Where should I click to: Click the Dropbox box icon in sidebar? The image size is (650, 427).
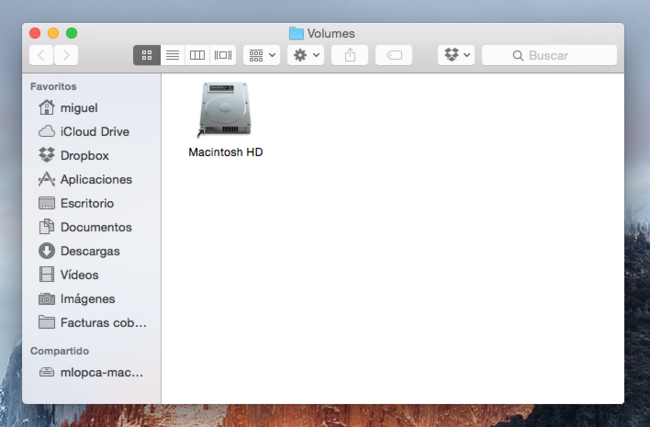pos(46,155)
